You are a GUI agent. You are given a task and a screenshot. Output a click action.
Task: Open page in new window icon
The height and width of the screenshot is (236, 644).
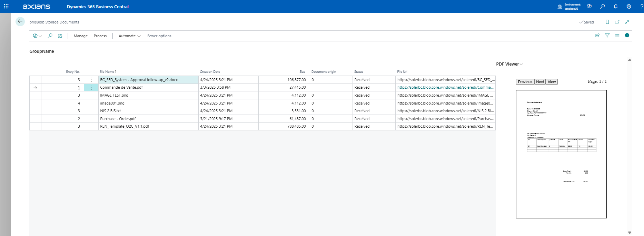617,22
